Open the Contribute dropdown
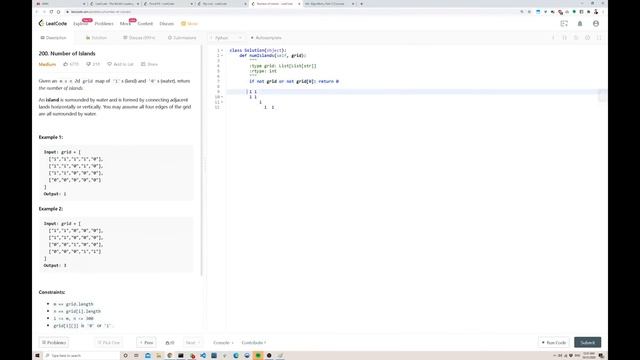This screenshot has width=640, height=360. [x=254, y=342]
